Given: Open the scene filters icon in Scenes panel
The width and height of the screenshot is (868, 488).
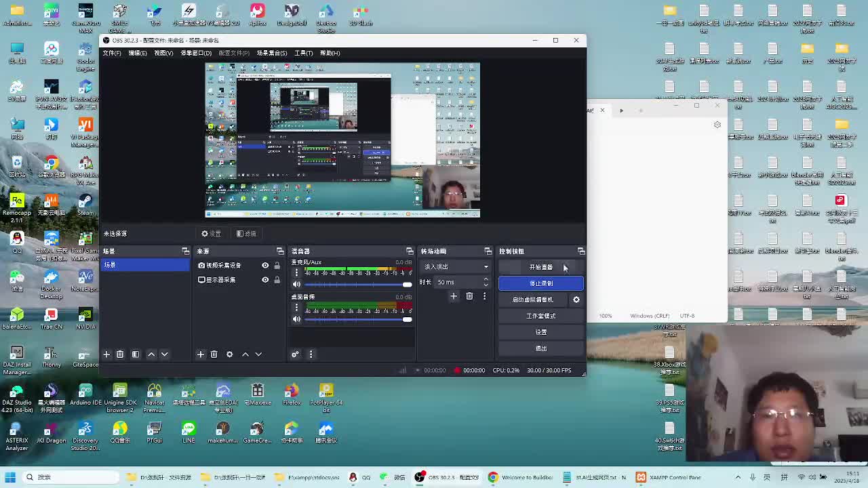Looking at the screenshot, I should click(x=136, y=354).
